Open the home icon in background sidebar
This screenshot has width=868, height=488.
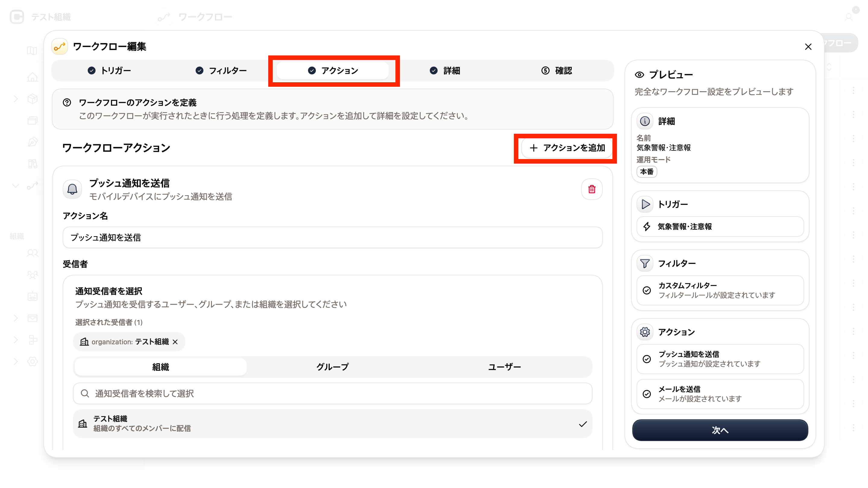pyautogui.click(x=32, y=77)
